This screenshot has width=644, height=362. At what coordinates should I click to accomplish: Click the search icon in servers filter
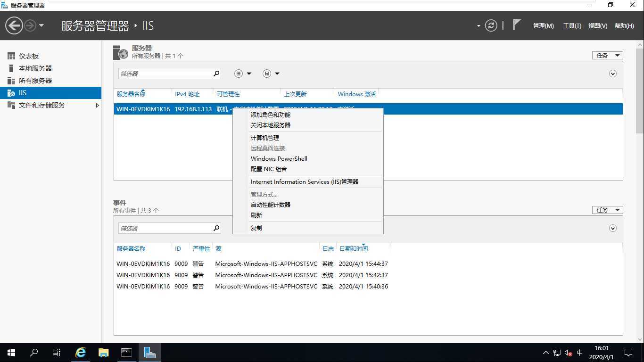(216, 74)
